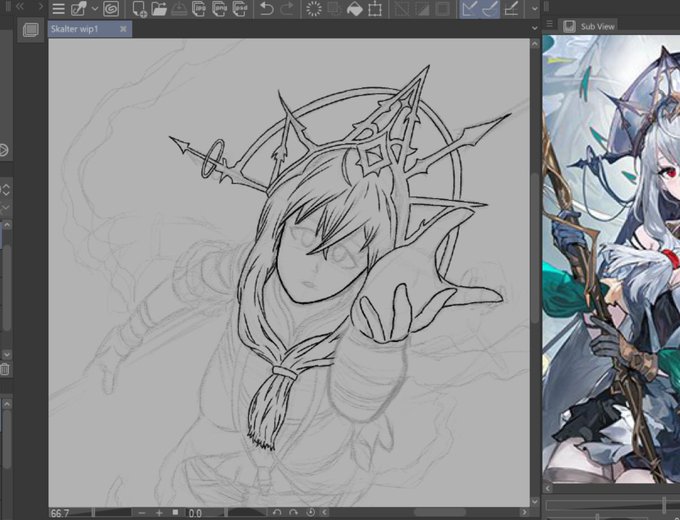Viewport: 680px width, 520px height.
Task: Click horizontal scrollbar right arrow
Action: pos(524,513)
